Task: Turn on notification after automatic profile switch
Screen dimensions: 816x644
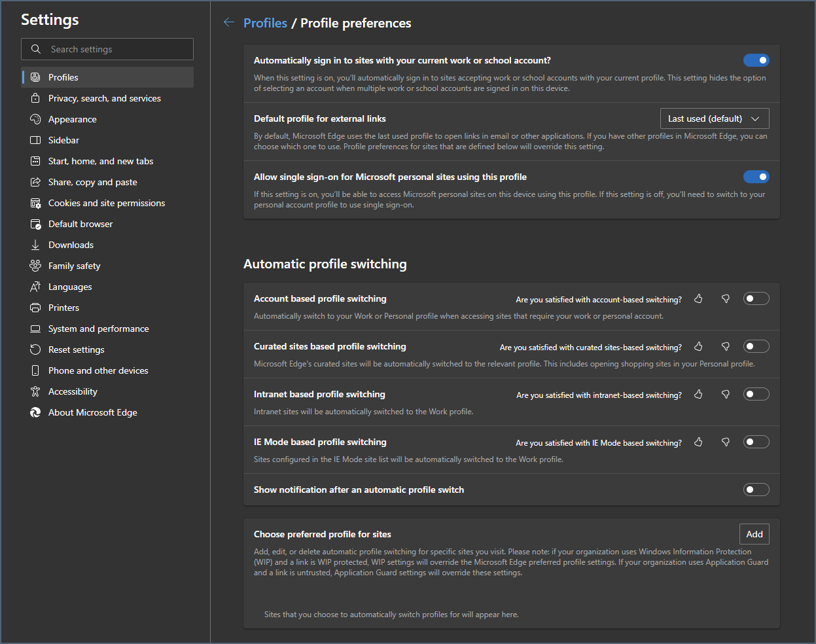Action: pyautogui.click(x=756, y=490)
